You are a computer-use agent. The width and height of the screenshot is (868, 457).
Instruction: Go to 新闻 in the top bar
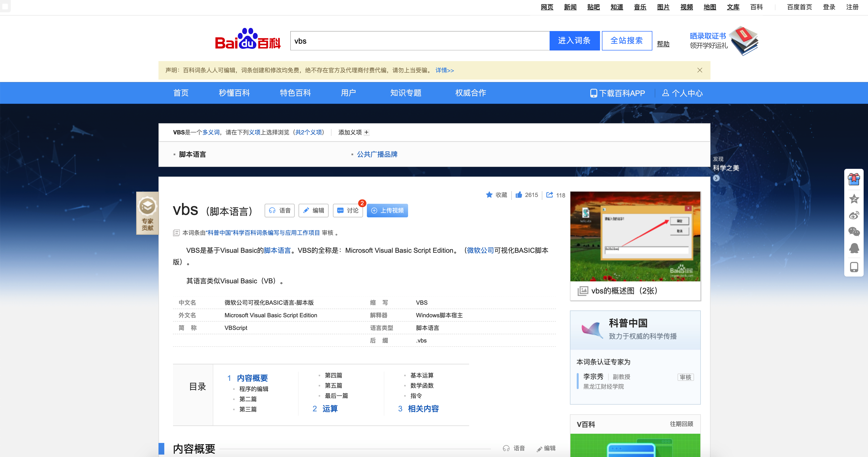click(x=570, y=7)
